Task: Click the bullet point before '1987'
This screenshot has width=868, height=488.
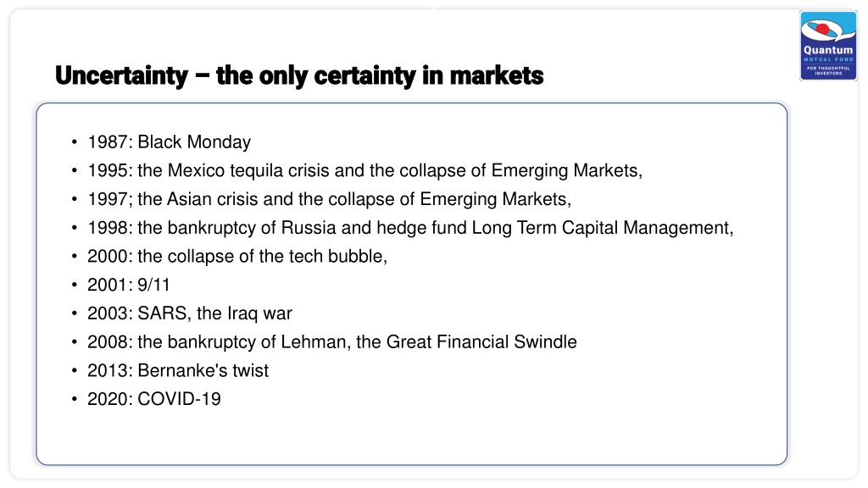Action: (x=75, y=142)
